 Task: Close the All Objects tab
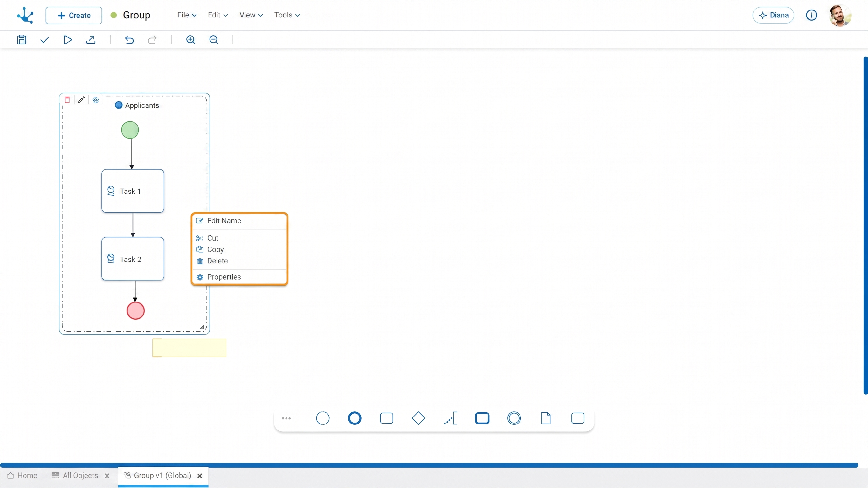[107, 476]
